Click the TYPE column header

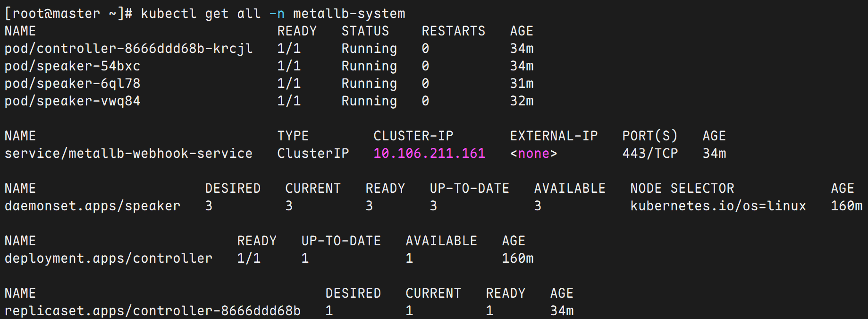point(293,136)
